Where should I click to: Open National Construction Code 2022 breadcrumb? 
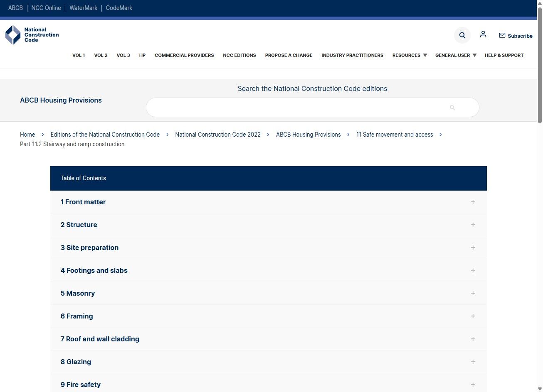point(218,135)
